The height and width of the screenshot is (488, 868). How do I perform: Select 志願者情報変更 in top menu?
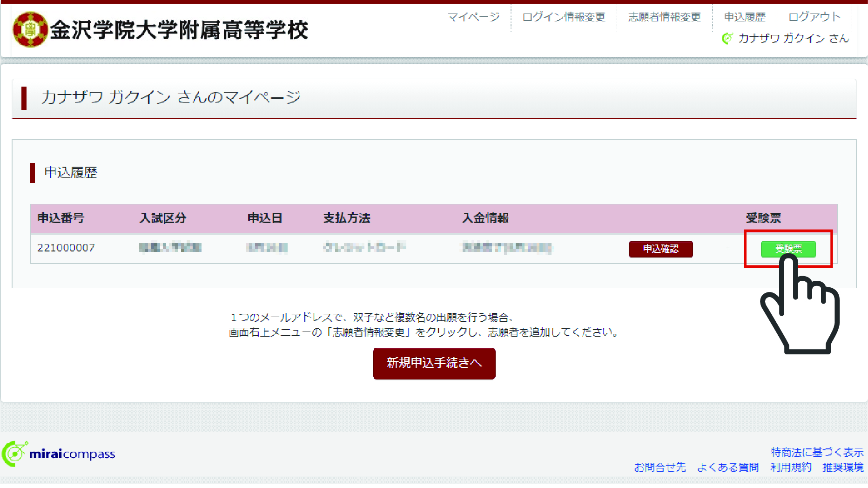664,17
